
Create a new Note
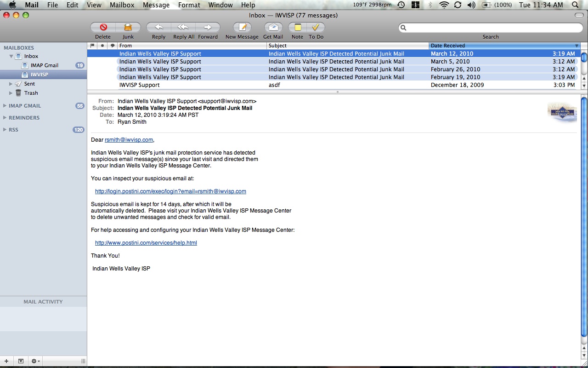(x=297, y=27)
